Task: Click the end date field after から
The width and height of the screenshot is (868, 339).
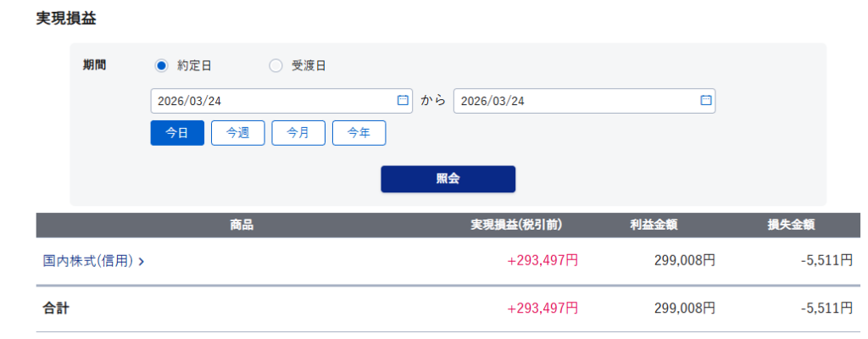Action: (x=576, y=101)
